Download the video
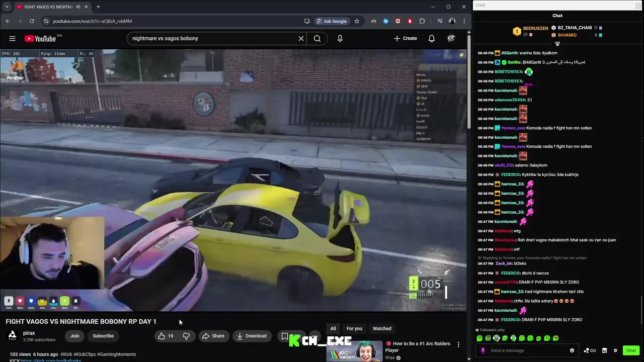The width and height of the screenshot is (644, 362). 252,336
